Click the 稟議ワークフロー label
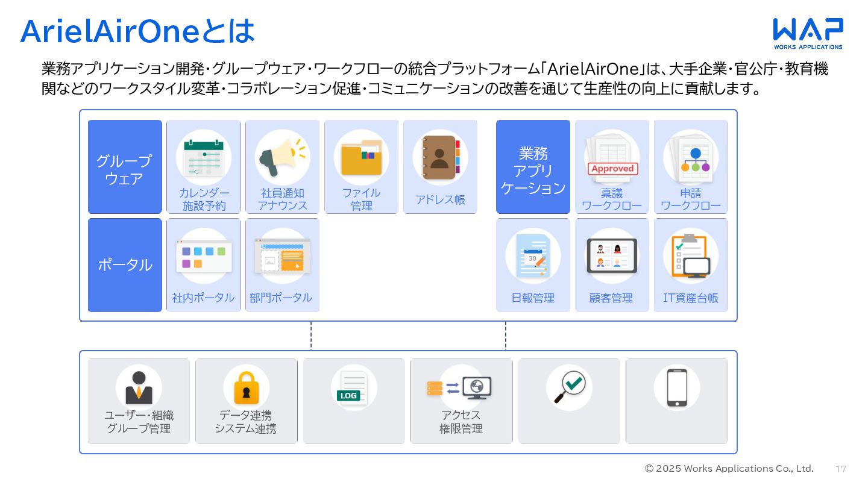This screenshot has height=488, width=868. coord(612,199)
